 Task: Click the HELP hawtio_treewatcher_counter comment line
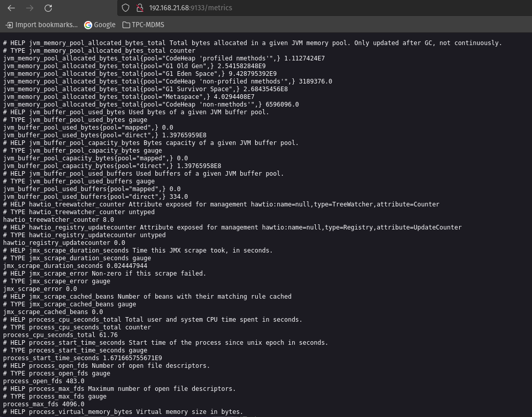(221, 204)
